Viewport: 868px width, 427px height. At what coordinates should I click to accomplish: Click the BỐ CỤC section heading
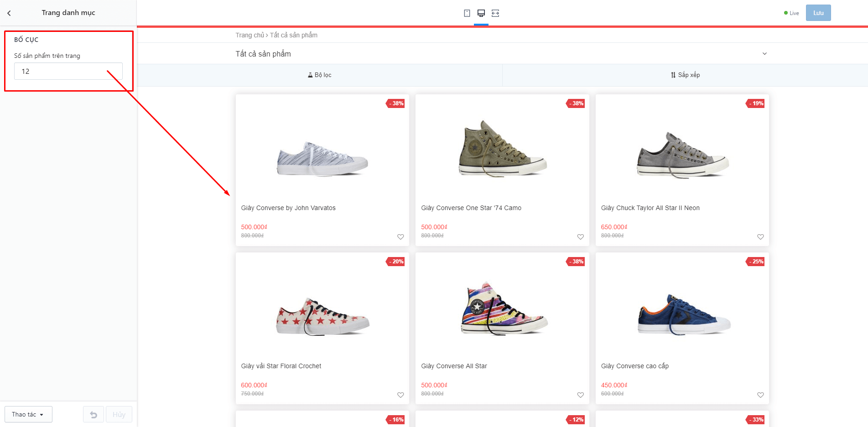pos(26,40)
